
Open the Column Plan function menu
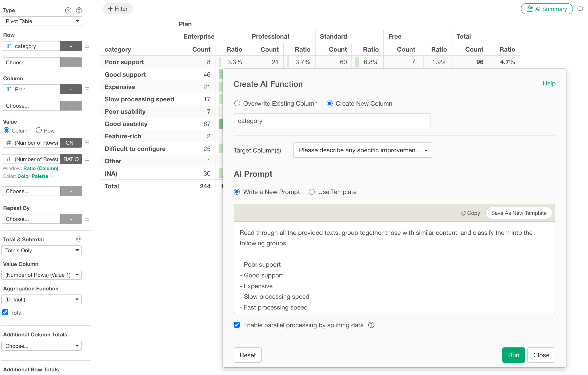(x=71, y=89)
